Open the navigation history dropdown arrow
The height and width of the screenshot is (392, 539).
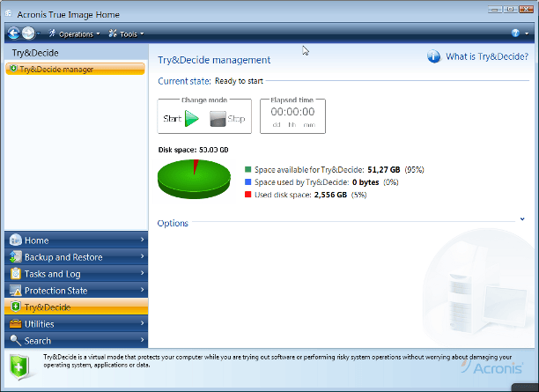tap(38, 33)
